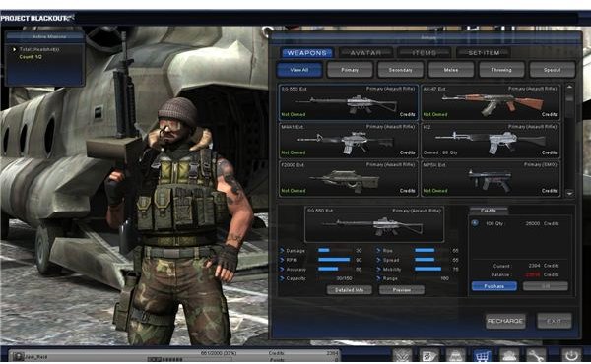Open the inventory helmet icon

[456, 356]
